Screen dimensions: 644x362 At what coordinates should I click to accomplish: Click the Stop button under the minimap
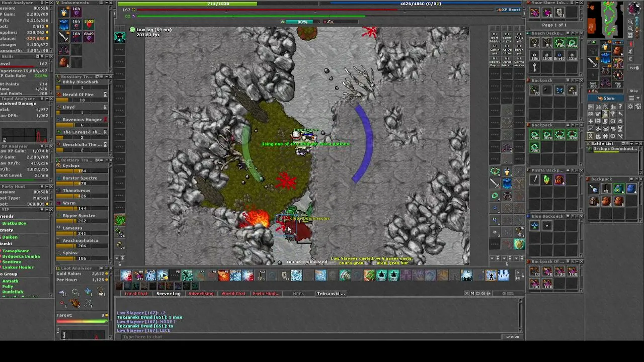[633, 91]
